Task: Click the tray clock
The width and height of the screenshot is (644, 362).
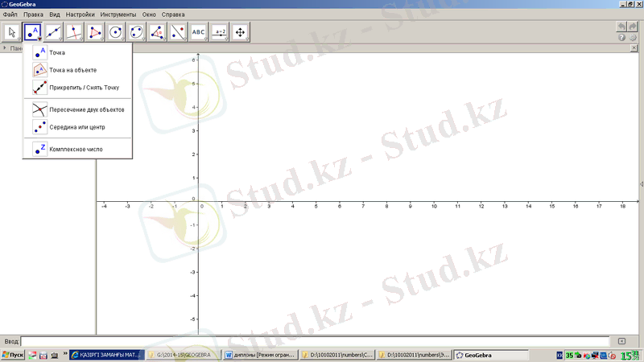Action: (630, 356)
